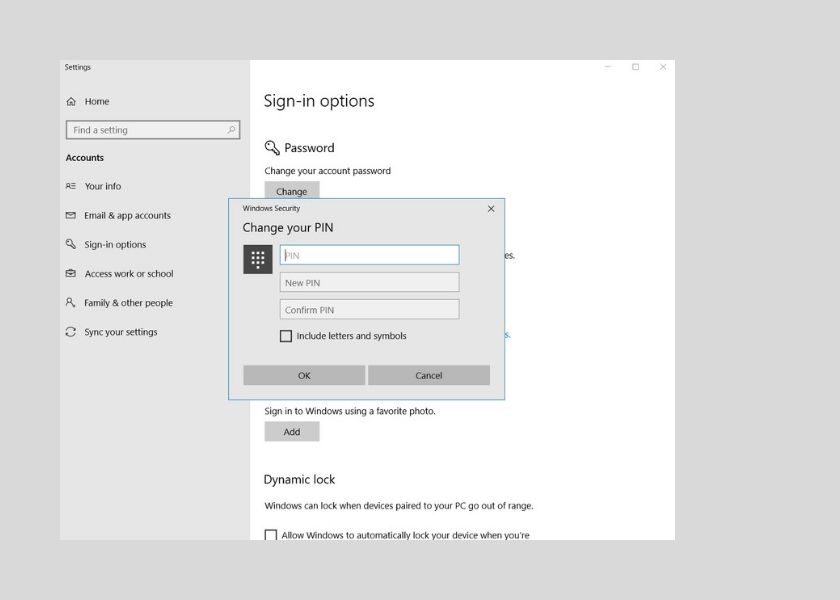Click Change under account password

(x=291, y=191)
